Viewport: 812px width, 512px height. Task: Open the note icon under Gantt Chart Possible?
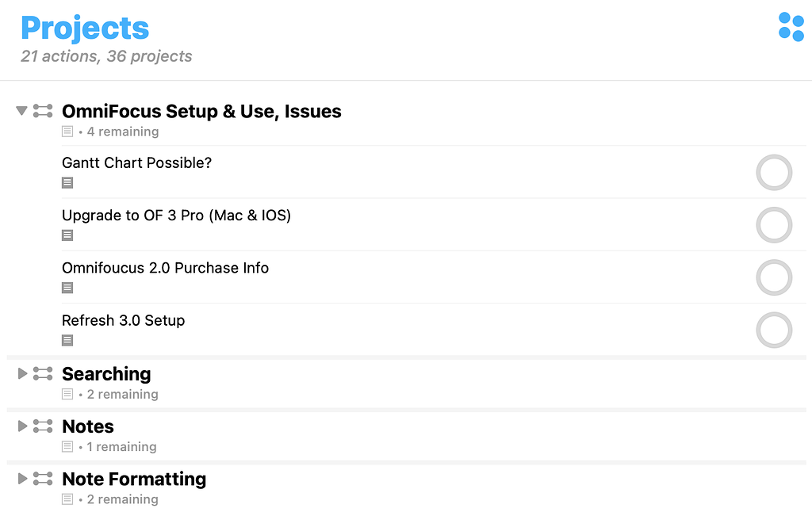[67, 182]
